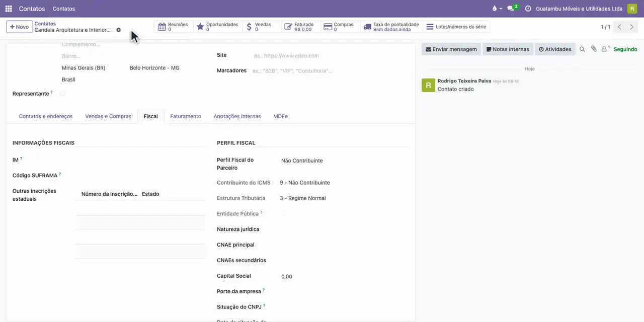This screenshot has height=322, width=644.
Task: Switch to the Faturamento tab
Action: [186, 116]
